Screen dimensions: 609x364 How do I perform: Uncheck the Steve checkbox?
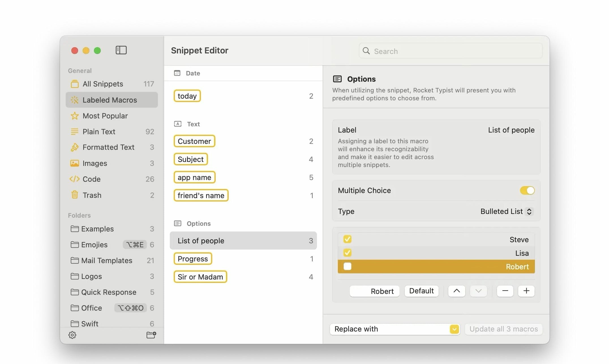click(x=347, y=239)
